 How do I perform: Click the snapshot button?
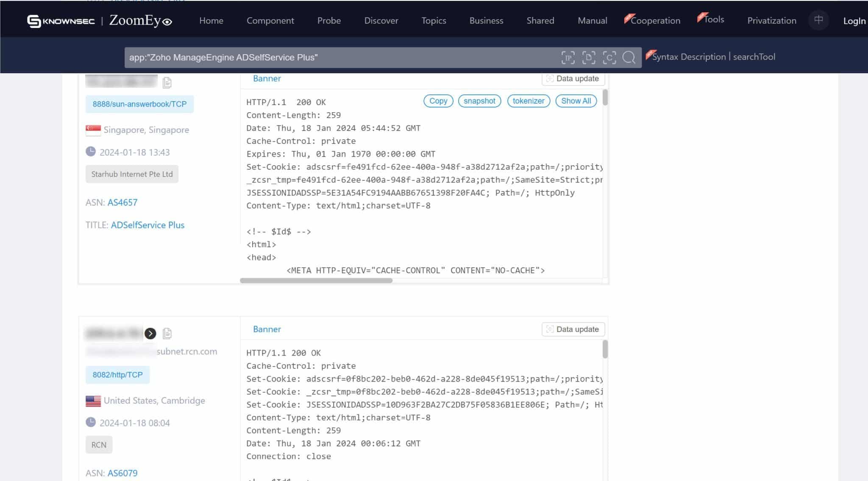tap(479, 101)
